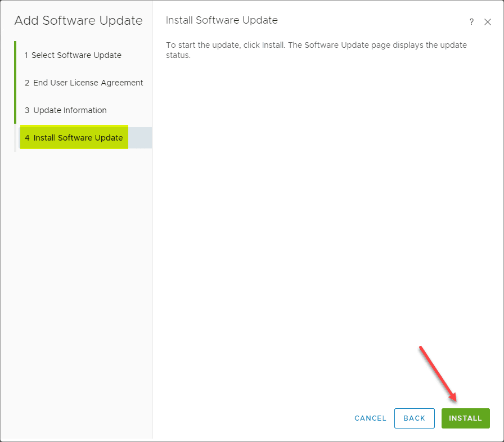This screenshot has width=504, height=442.
Task: Go to step 2 End User License Agreement
Action: click(83, 83)
